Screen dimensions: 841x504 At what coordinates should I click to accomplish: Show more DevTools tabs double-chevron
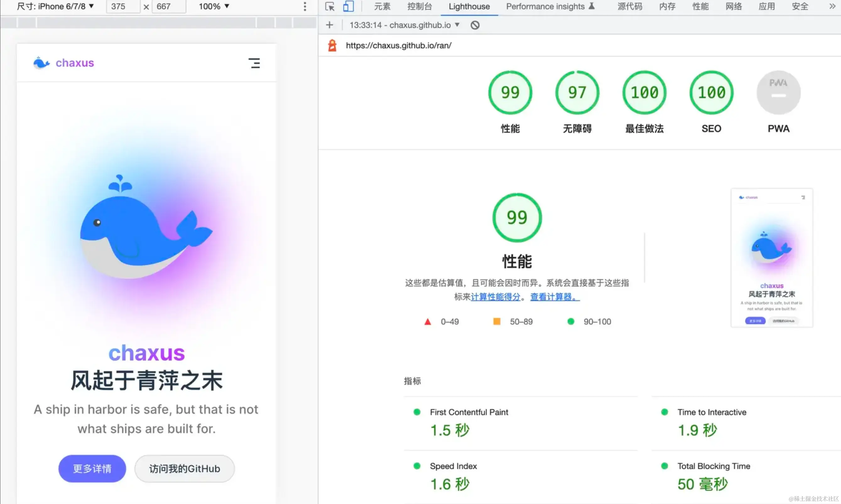coord(832,7)
